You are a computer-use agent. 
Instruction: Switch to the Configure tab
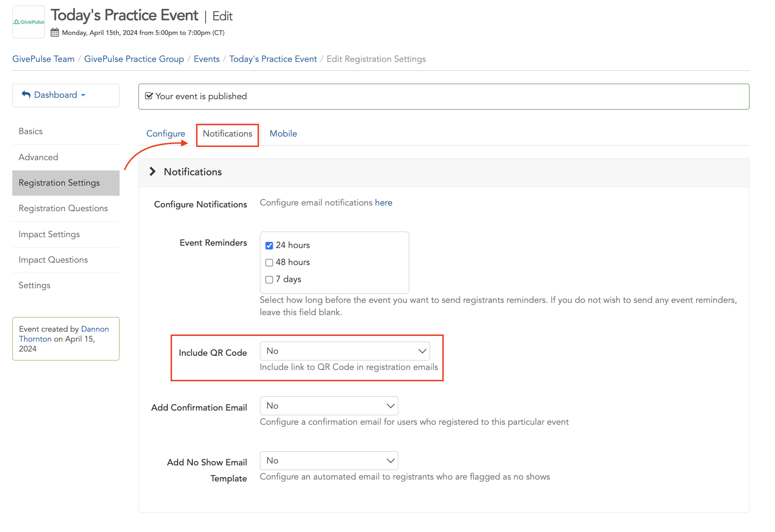[166, 134]
